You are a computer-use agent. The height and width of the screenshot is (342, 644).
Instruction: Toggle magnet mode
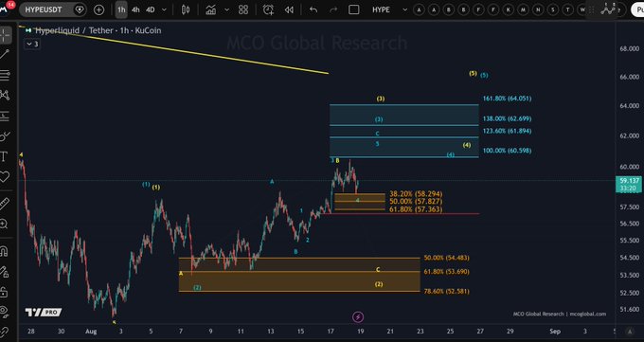[4, 251]
